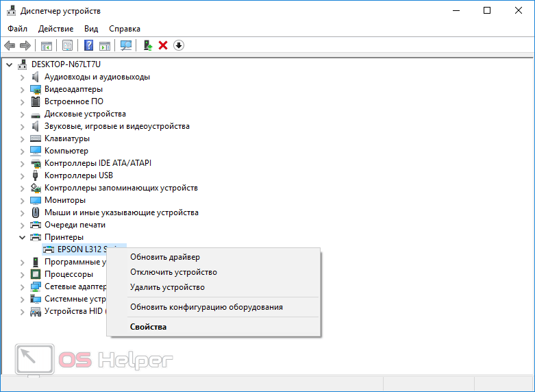The height and width of the screenshot is (392, 535).
Task: Select the DESKTOP-N67LT7U computer name
Action: [66, 64]
